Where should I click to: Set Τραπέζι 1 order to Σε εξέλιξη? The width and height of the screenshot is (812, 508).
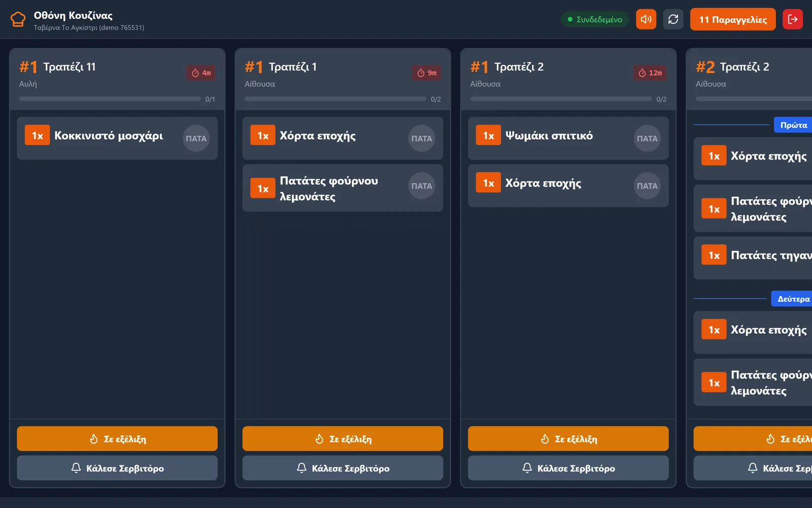point(343,438)
